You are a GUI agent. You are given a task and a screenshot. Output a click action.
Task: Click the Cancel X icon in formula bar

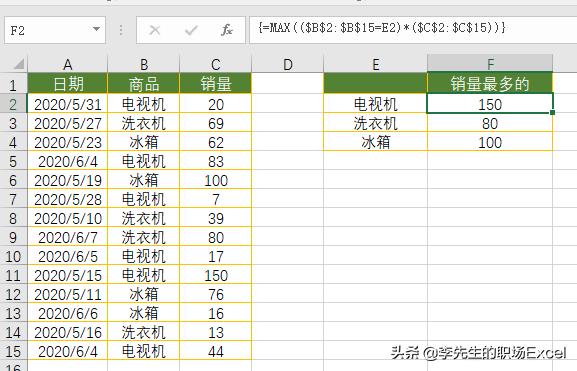tap(155, 30)
